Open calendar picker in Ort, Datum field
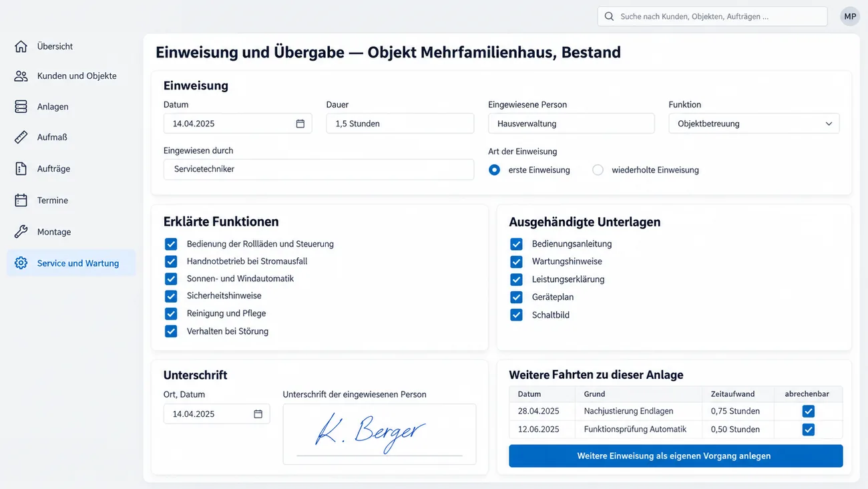This screenshot has width=868, height=489. click(x=258, y=414)
